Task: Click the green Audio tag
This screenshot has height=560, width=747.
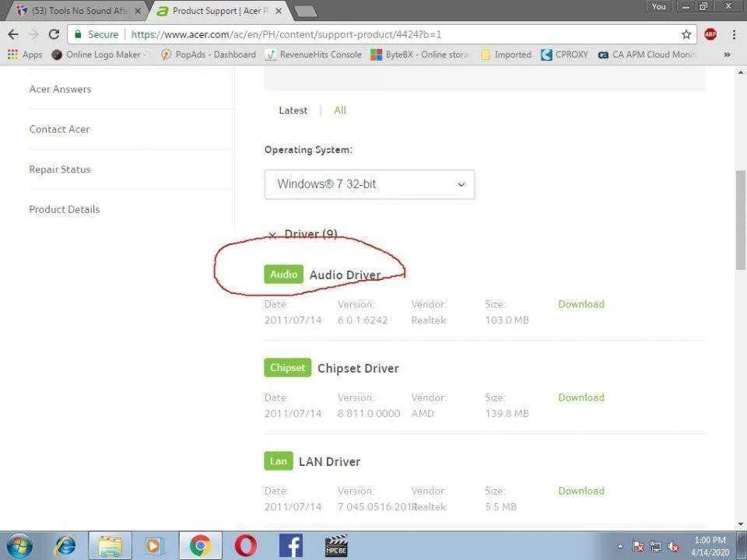Action: pyautogui.click(x=283, y=275)
